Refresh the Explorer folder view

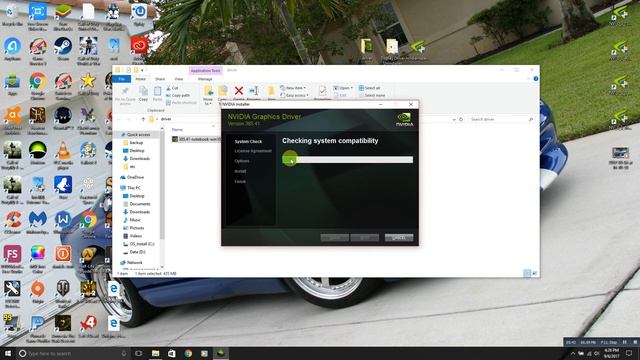(x=461, y=119)
